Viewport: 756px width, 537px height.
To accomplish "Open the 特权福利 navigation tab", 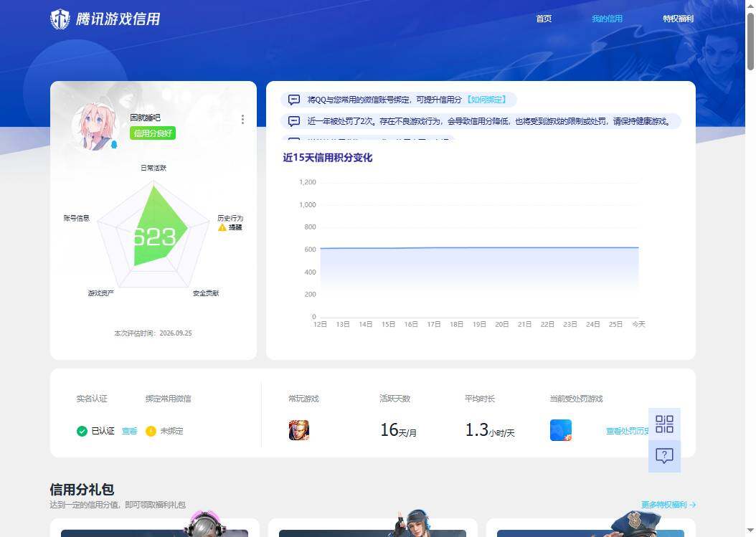I will [x=678, y=19].
